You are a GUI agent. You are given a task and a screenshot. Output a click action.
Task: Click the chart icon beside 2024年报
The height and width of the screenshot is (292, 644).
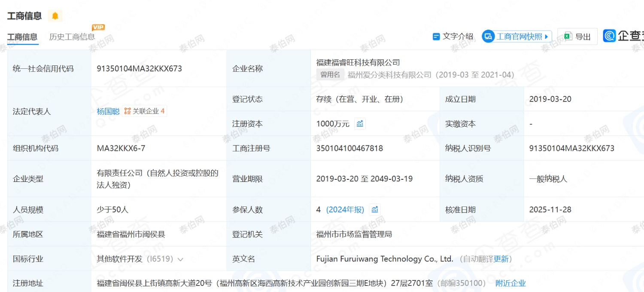coord(375,209)
